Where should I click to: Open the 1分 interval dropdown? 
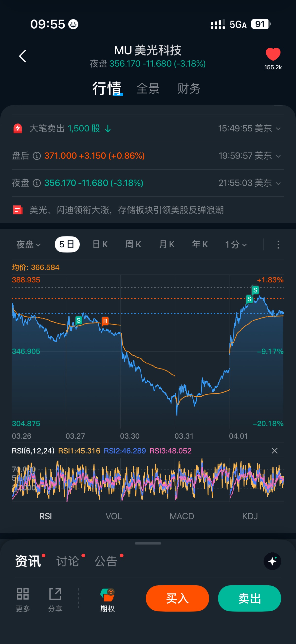[x=236, y=245]
